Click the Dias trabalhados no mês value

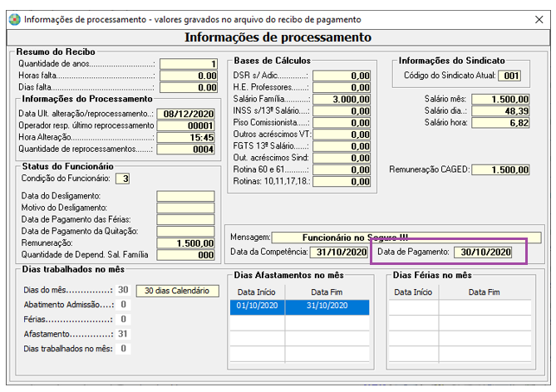point(123,349)
